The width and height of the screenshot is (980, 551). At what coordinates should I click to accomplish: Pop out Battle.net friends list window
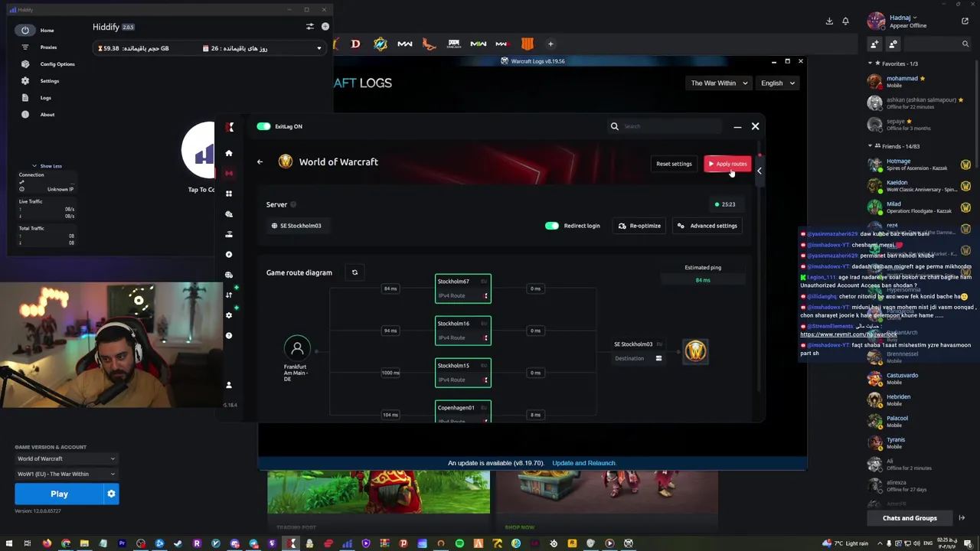(x=965, y=21)
